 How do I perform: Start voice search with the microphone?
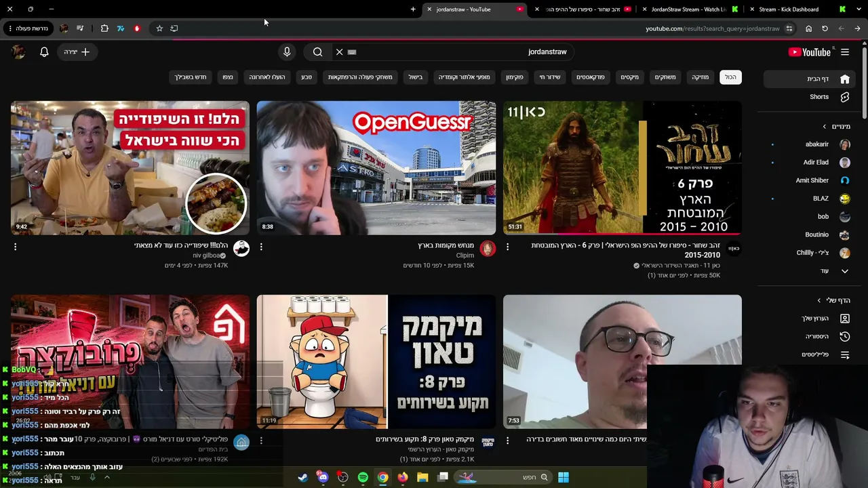click(x=287, y=52)
